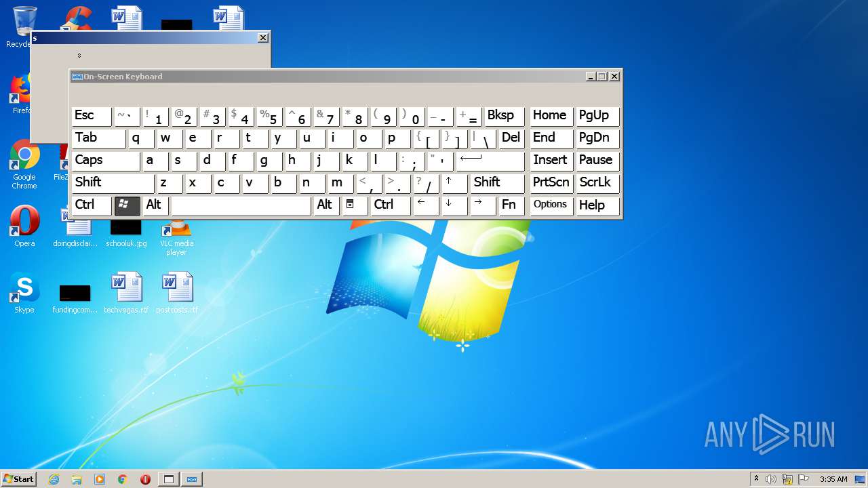Viewport: 868px width, 488px height.
Task: Tap the Pause key
Action: 597,161
